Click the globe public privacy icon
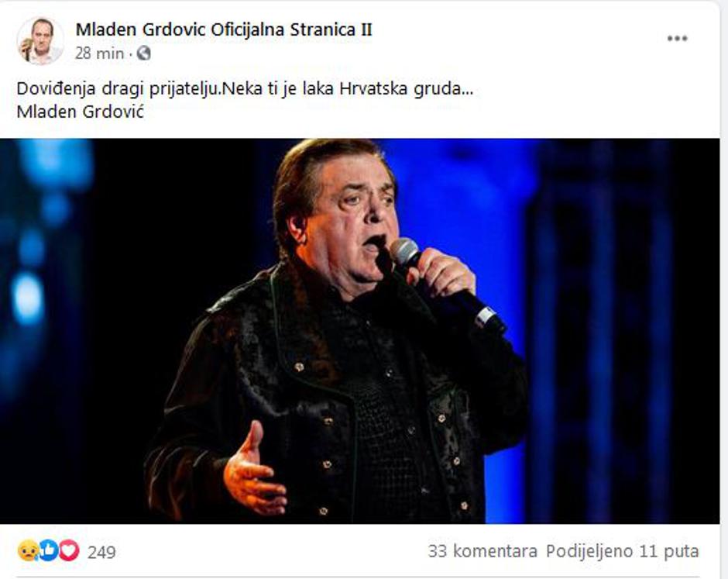 click(x=143, y=53)
